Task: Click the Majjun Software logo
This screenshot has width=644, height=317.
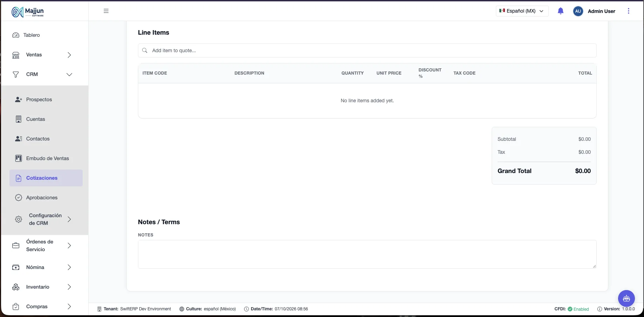Action: pos(28,12)
